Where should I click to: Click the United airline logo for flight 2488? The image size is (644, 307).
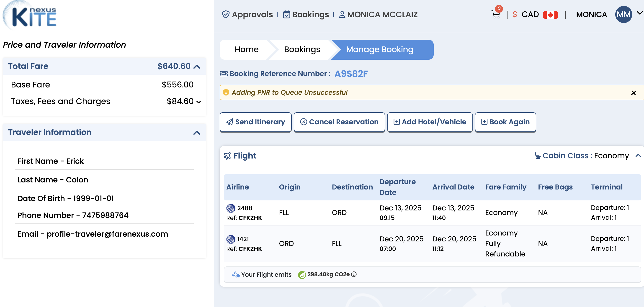[230, 208]
